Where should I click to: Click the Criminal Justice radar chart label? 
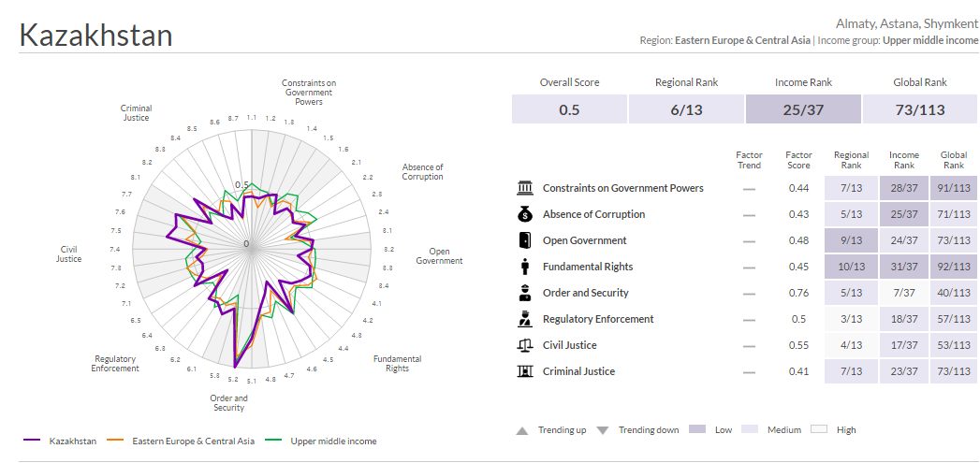[136, 113]
